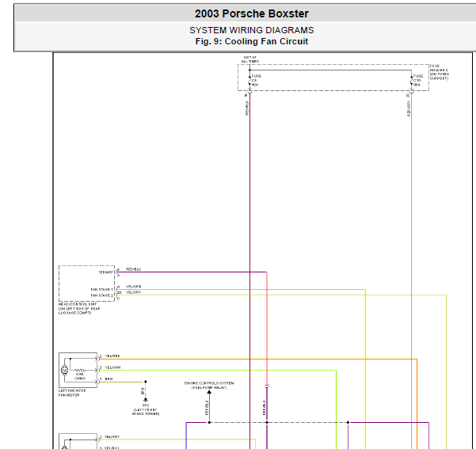Click the ground symbol above Left Front Shock Tower
The height and width of the screenshot is (449, 476).
(x=146, y=400)
